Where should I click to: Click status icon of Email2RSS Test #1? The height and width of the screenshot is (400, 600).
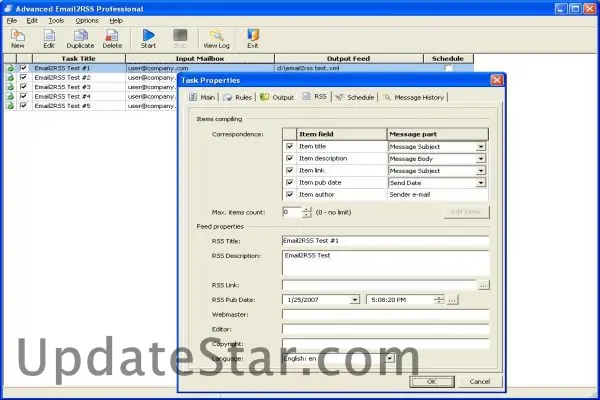coord(10,68)
